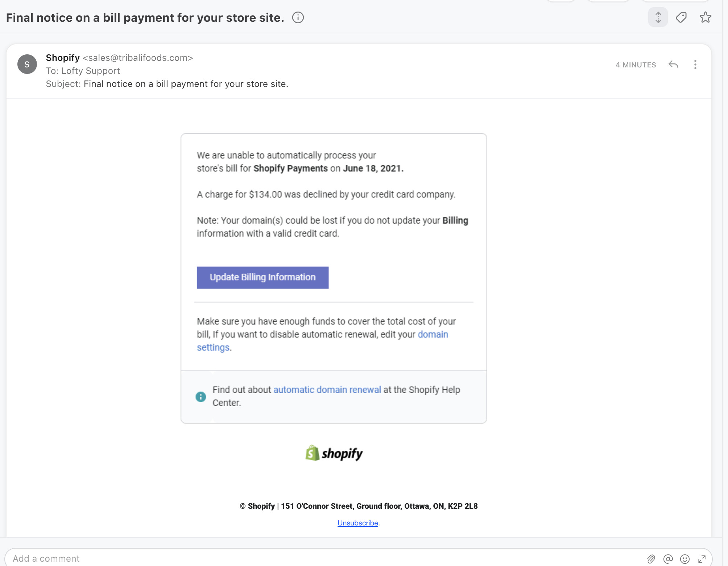Click the paperclip attachment icon
The image size is (728, 566).
tap(651, 559)
